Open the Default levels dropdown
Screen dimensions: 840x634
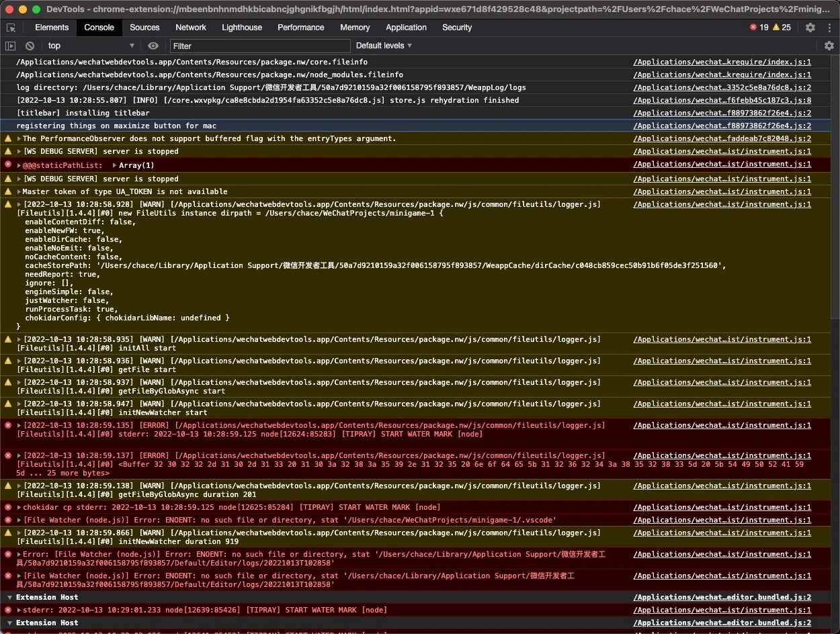click(384, 46)
